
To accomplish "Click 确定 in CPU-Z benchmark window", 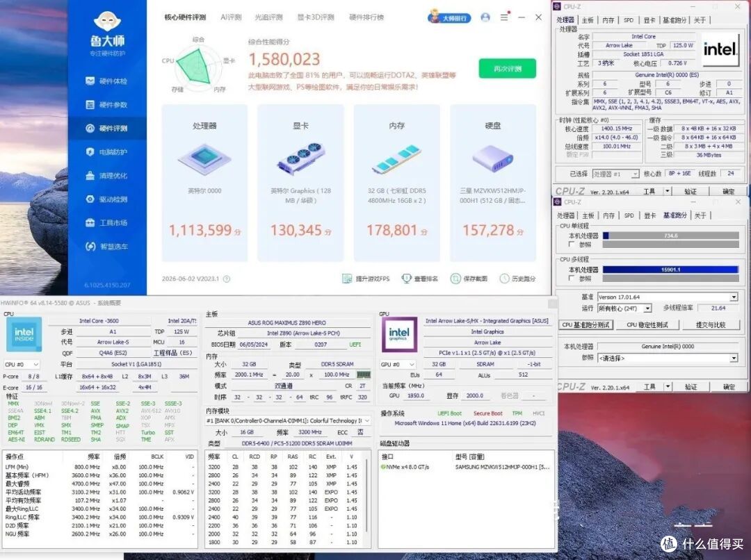I will pyautogui.click(x=729, y=387).
